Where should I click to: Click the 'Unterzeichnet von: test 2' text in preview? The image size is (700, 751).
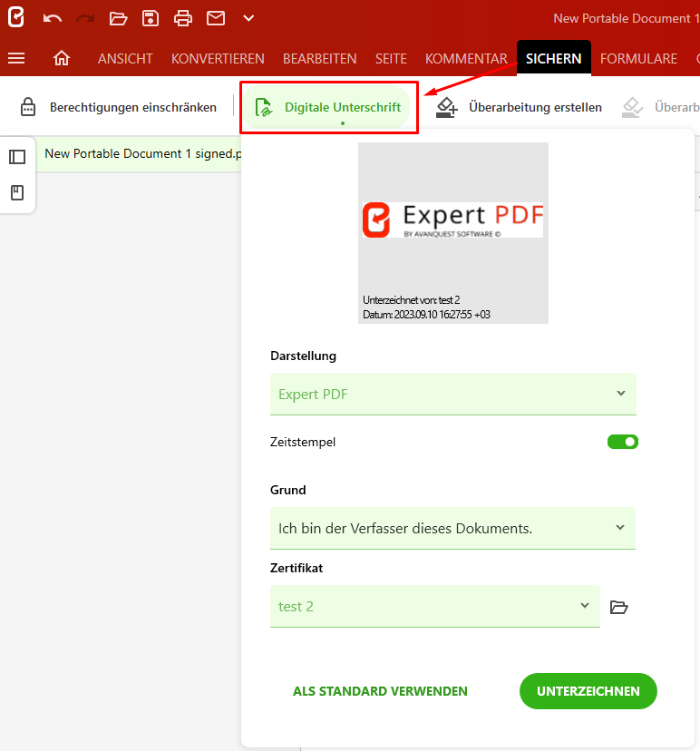pyautogui.click(x=412, y=300)
